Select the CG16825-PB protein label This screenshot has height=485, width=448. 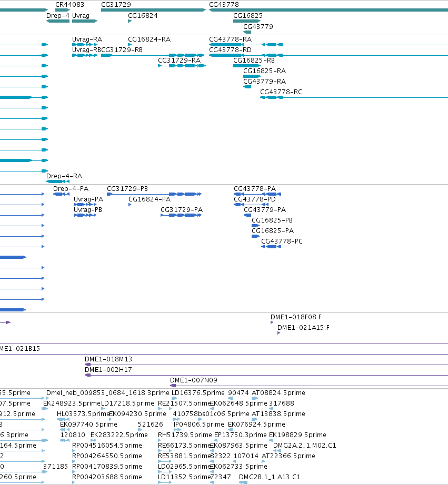(272, 220)
